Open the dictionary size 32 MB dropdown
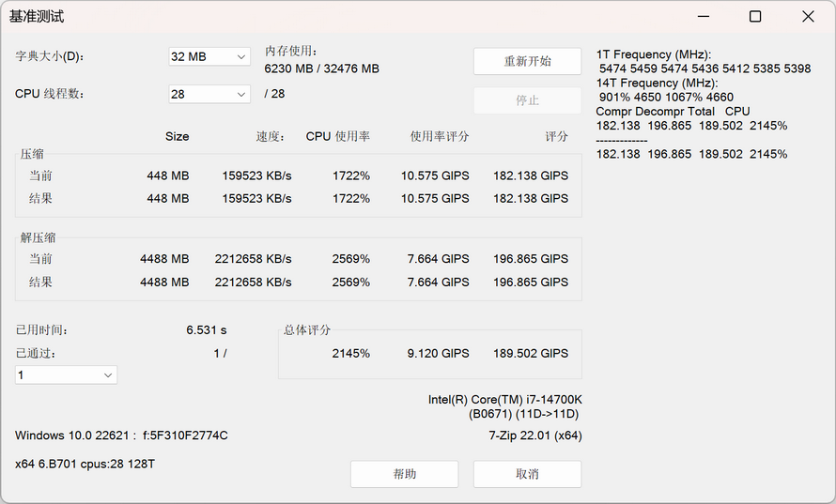This screenshot has height=504, width=836. [209, 56]
